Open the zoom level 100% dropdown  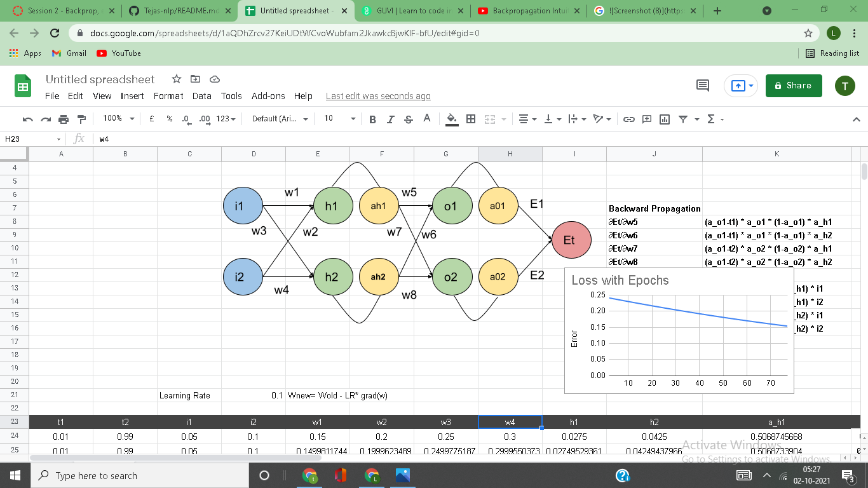pos(119,119)
